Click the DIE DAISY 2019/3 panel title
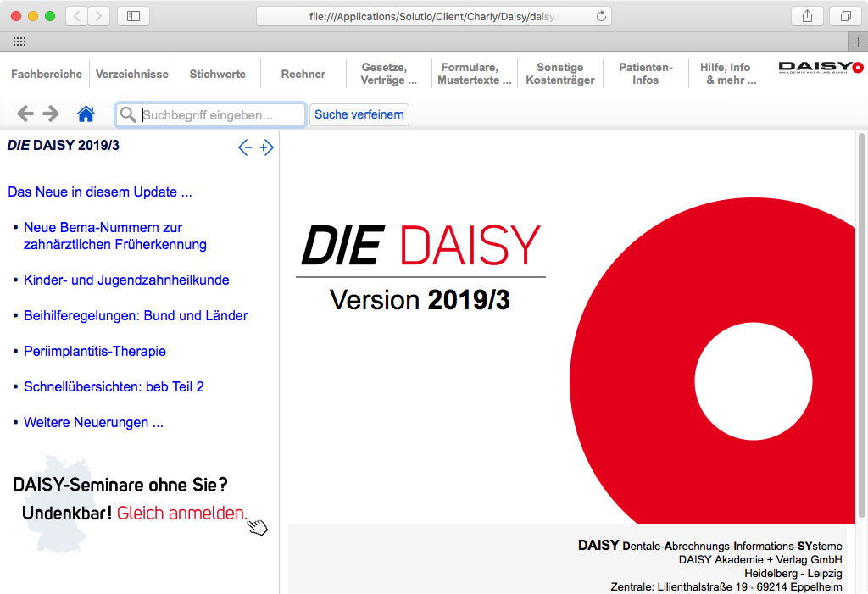Image resolution: width=868 pixels, height=594 pixels. pos(63,145)
